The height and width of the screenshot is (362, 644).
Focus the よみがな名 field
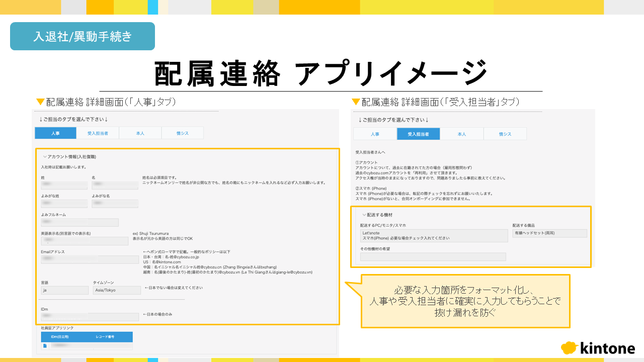115,204
